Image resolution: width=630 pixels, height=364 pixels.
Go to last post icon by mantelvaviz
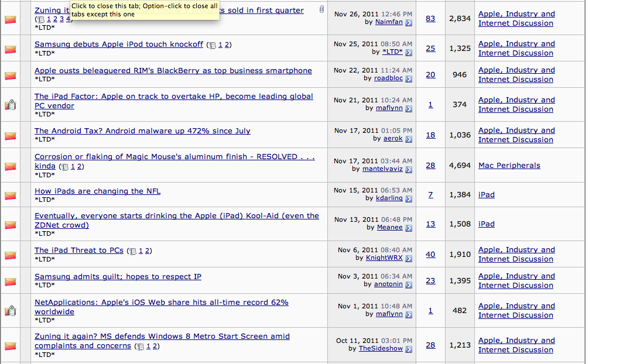(x=409, y=170)
